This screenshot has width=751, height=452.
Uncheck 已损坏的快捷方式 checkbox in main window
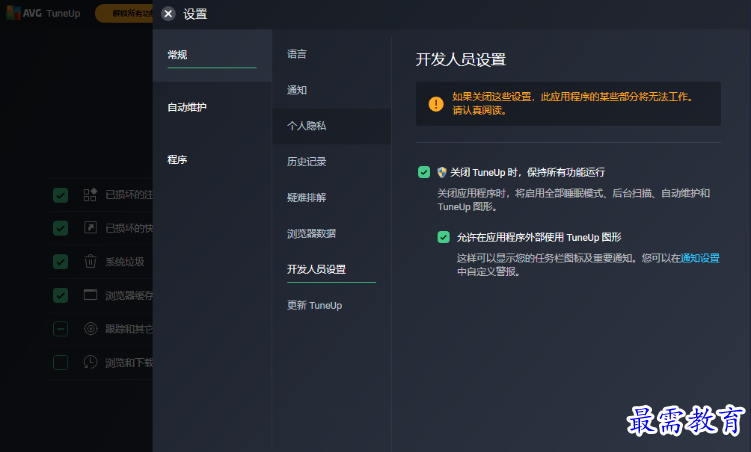[60, 228]
